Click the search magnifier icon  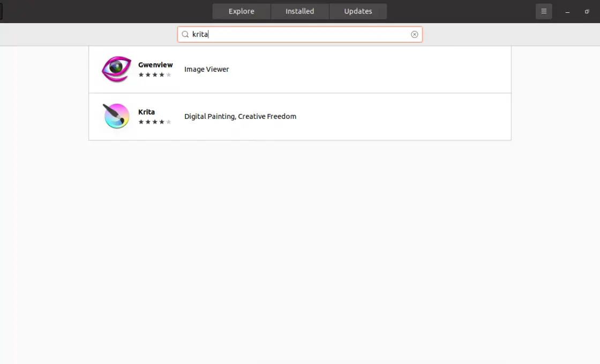click(x=185, y=34)
